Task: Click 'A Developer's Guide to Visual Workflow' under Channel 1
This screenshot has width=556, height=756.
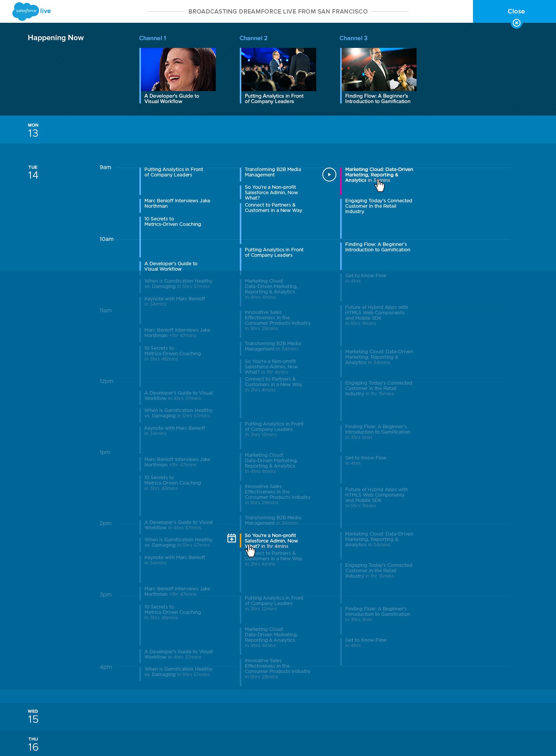Action: click(x=172, y=99)
